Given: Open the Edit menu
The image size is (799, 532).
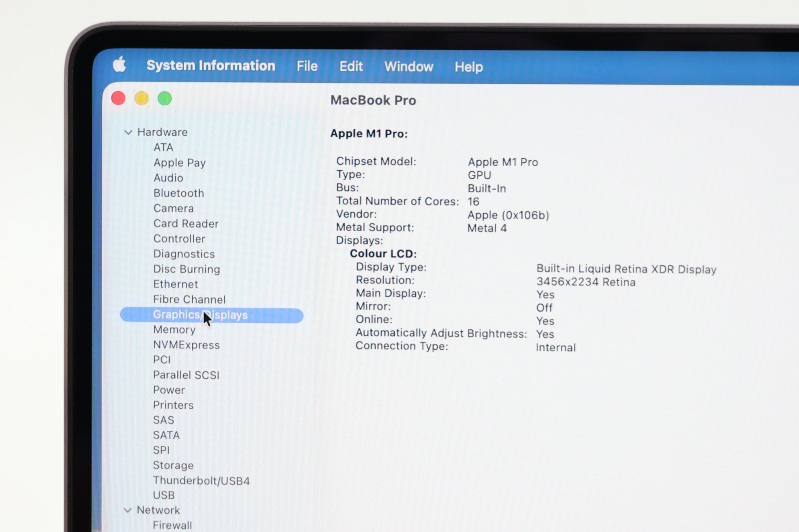Looking at the screenshot, I should click(351, 66).
